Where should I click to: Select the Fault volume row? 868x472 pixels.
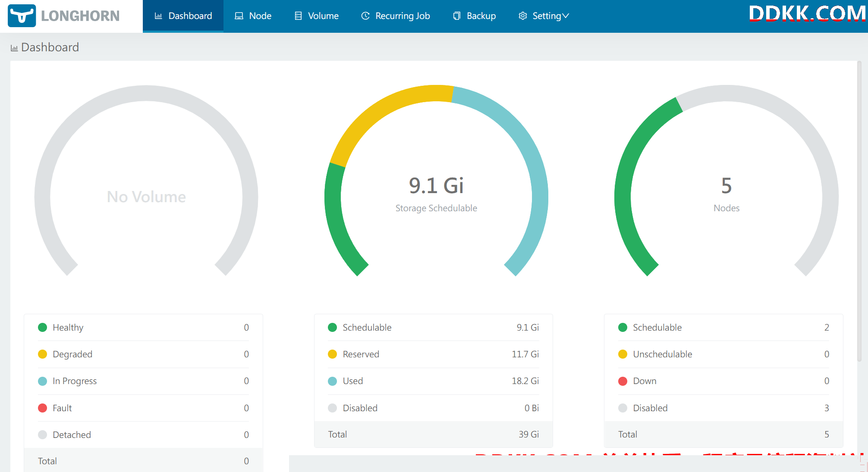[x=143, y=408]
